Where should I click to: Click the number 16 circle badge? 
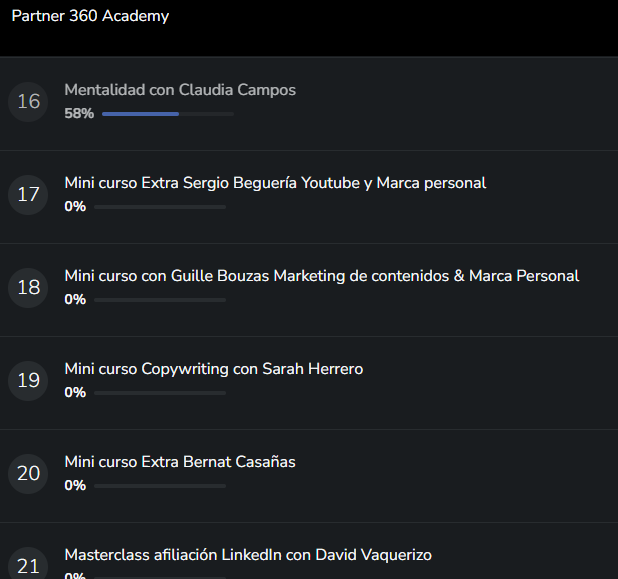[28, 102]
